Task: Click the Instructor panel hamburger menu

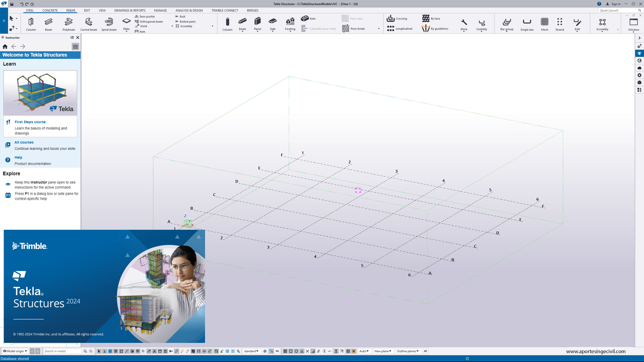Action: coord(75,46)
